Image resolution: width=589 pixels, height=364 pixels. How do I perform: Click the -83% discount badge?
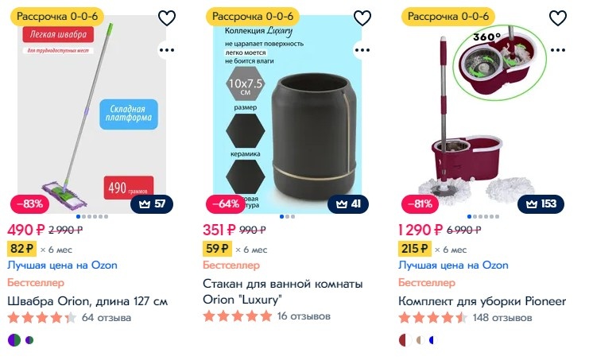click(29, 204)
